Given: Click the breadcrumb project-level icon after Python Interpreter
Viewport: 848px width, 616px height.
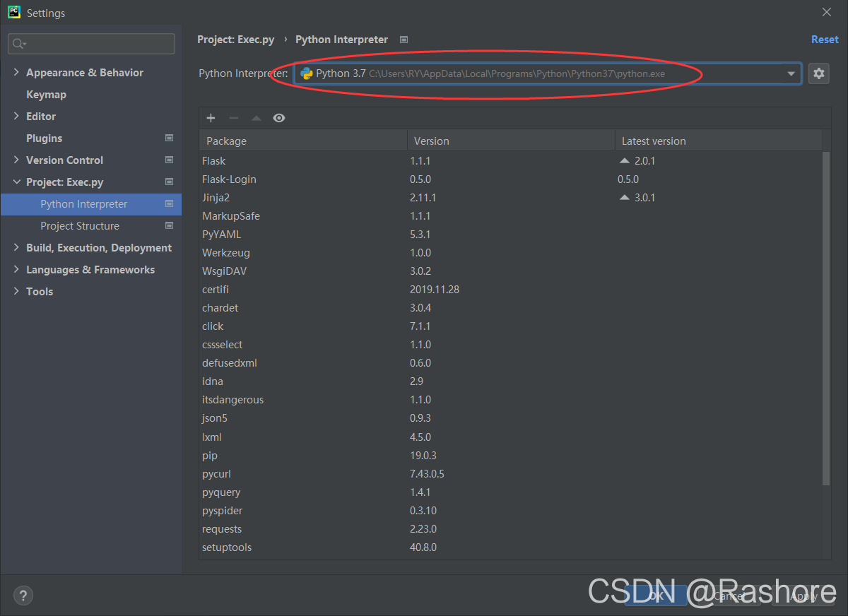Looking at the screenshot, I should pos(404,40).
